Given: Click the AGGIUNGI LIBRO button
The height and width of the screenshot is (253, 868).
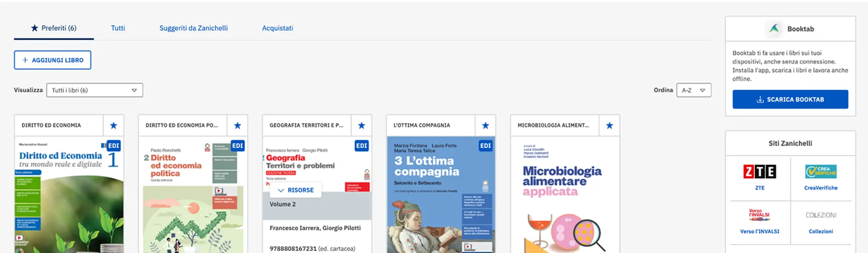Looking at the screenshot, I should click(x=52, y=60).
